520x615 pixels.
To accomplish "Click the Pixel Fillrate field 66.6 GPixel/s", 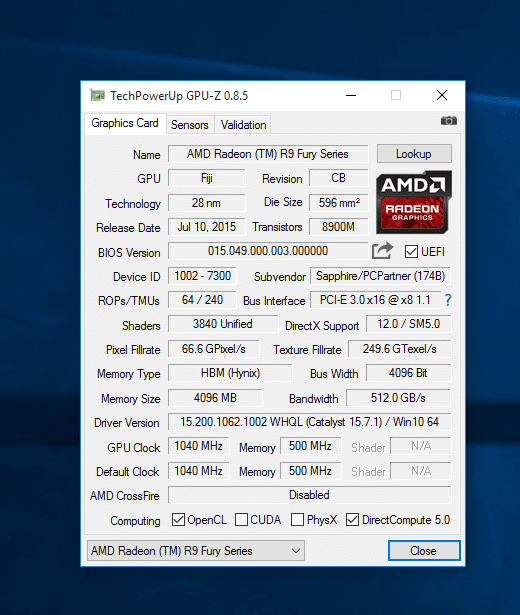I will coord(214,349).
